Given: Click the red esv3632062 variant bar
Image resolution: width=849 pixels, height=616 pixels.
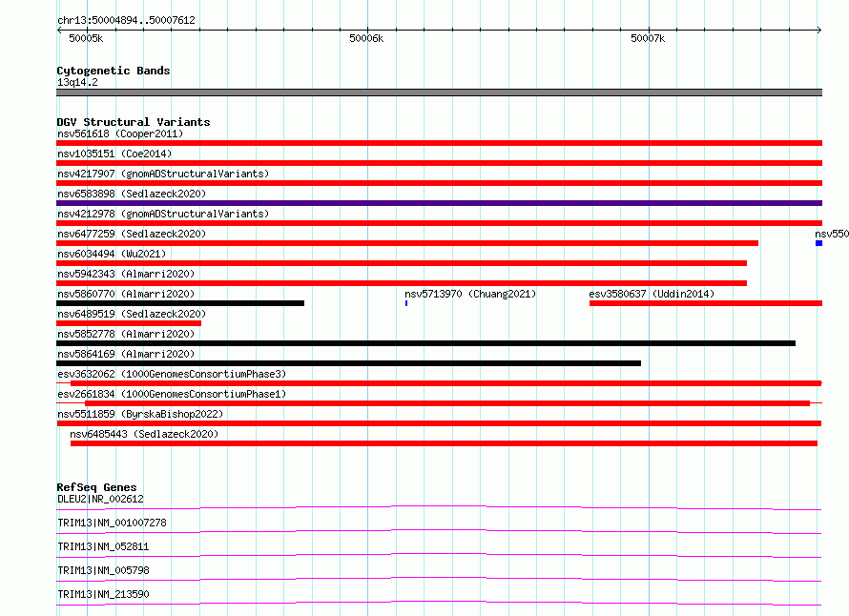Looking at the screenshot, I should (x=446, y=383).
